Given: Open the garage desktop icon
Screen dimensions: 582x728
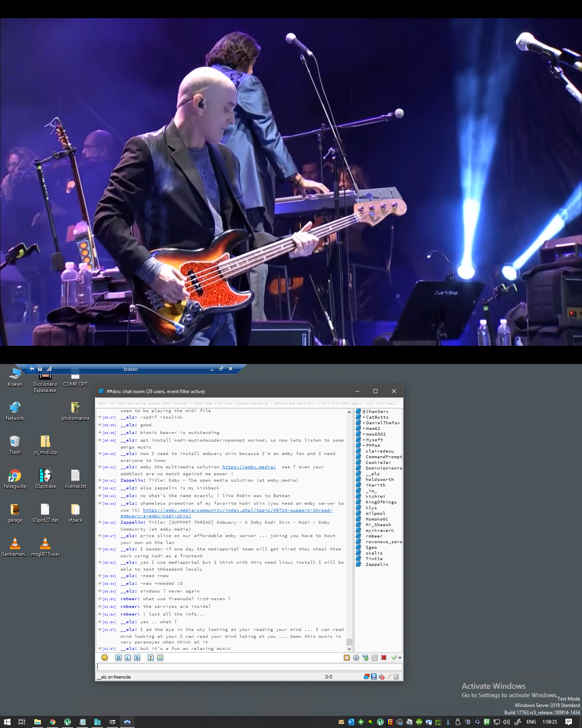Looking at the screenshot, I should pyautogui.click(x=15, y=513).
